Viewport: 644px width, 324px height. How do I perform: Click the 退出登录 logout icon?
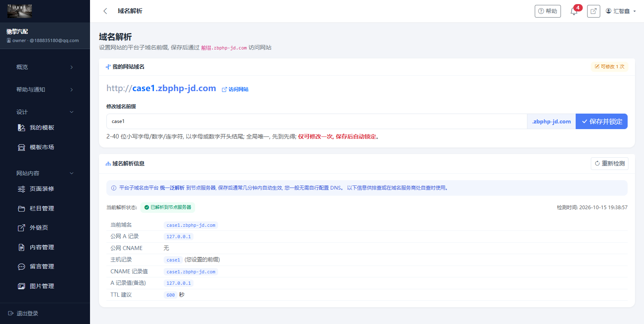(x=11, y=313)
